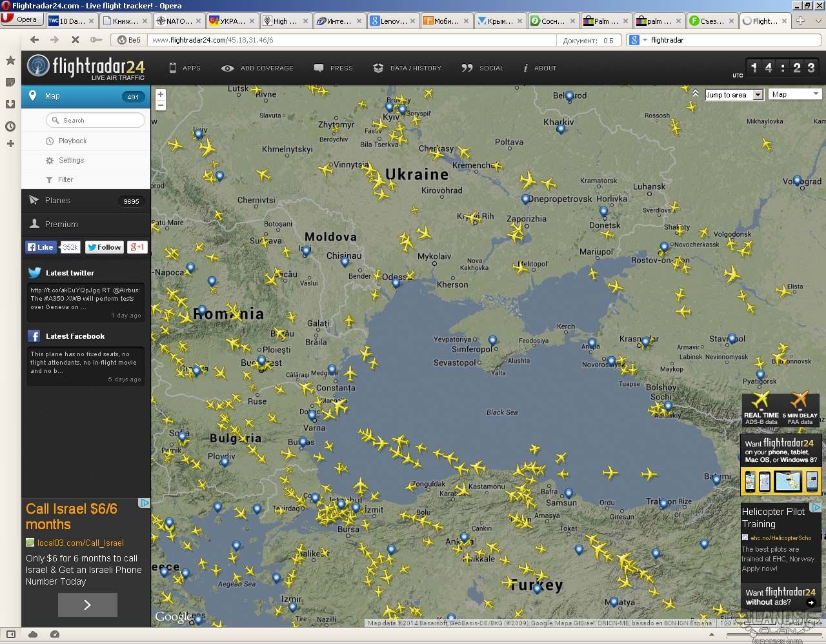Open Opera's history clock panel

10,126
